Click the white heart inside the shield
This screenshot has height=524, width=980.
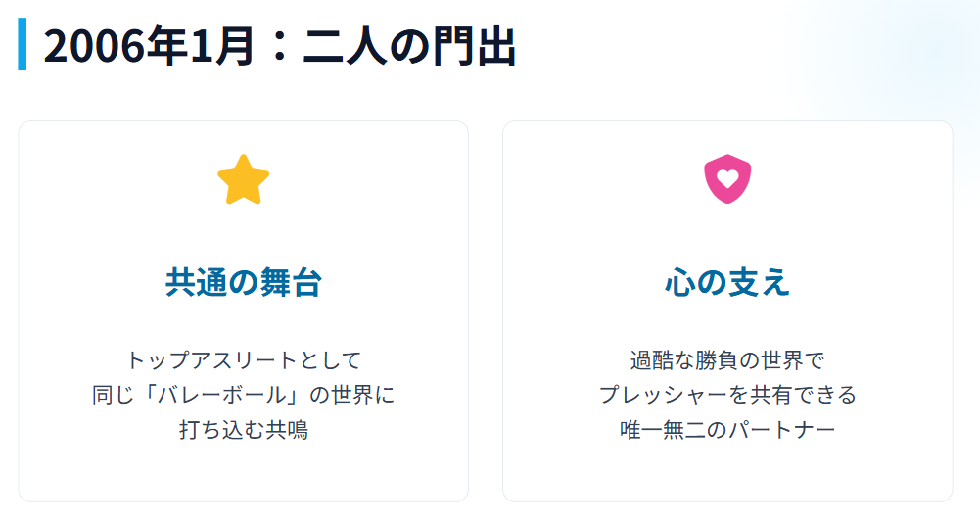coord(727,178)
